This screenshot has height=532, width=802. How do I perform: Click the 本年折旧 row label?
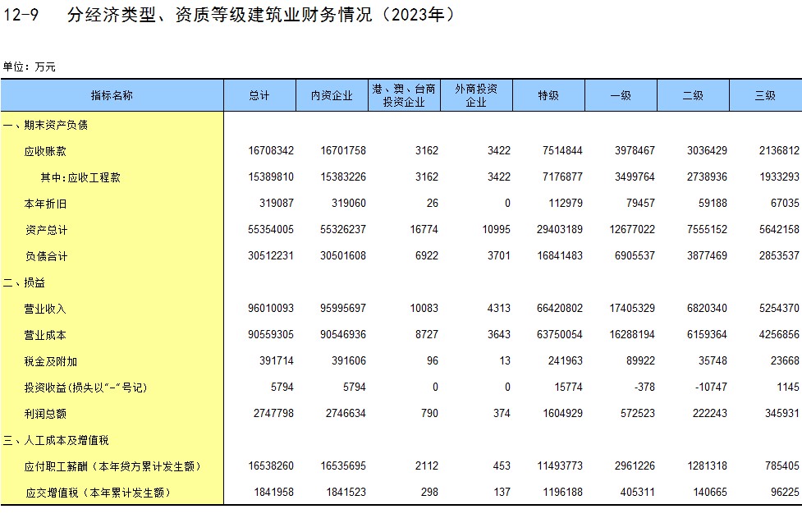point(45,204)
